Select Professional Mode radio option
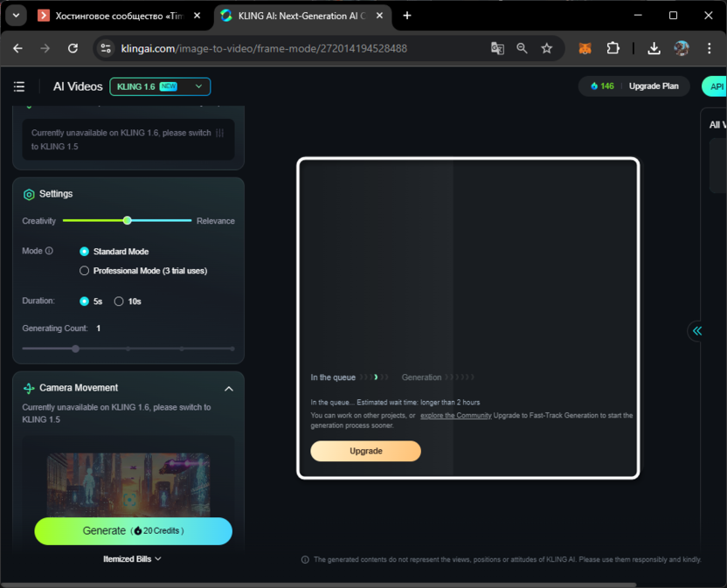 [x=84, y=271]
